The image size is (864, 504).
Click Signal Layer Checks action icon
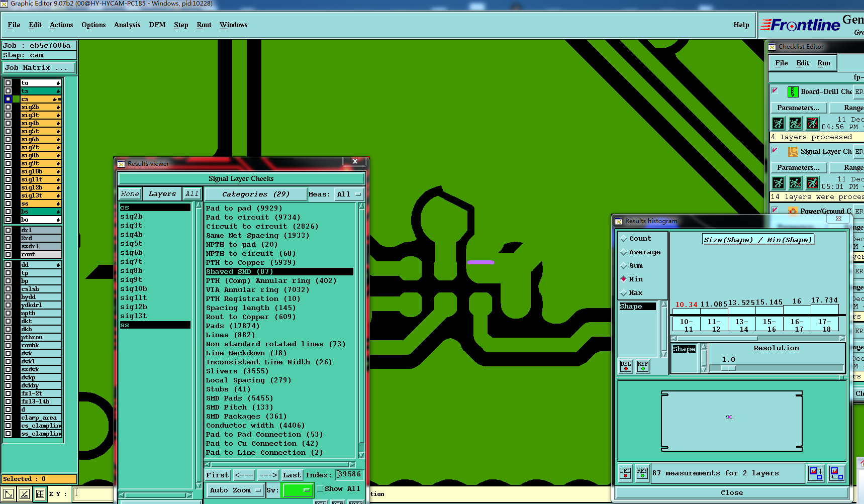point(793,151)
